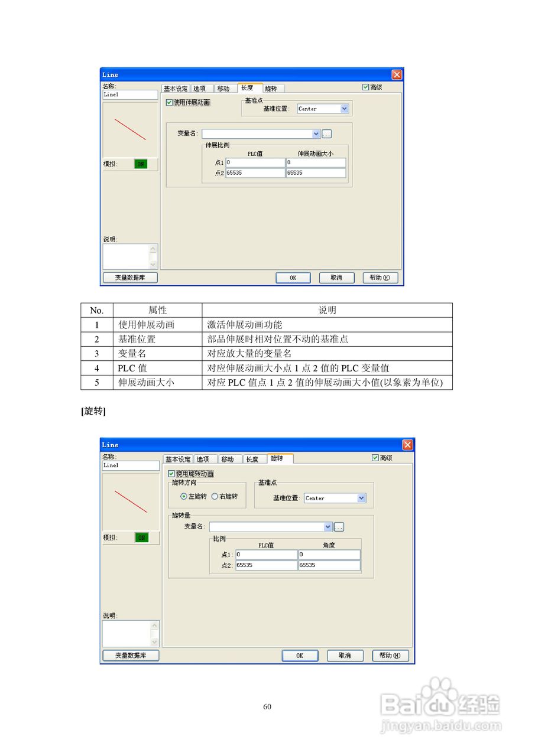Disable the 使用伸展动画 checkbox
This screenshot has width=535, height=756.
(x=168, y=102)
